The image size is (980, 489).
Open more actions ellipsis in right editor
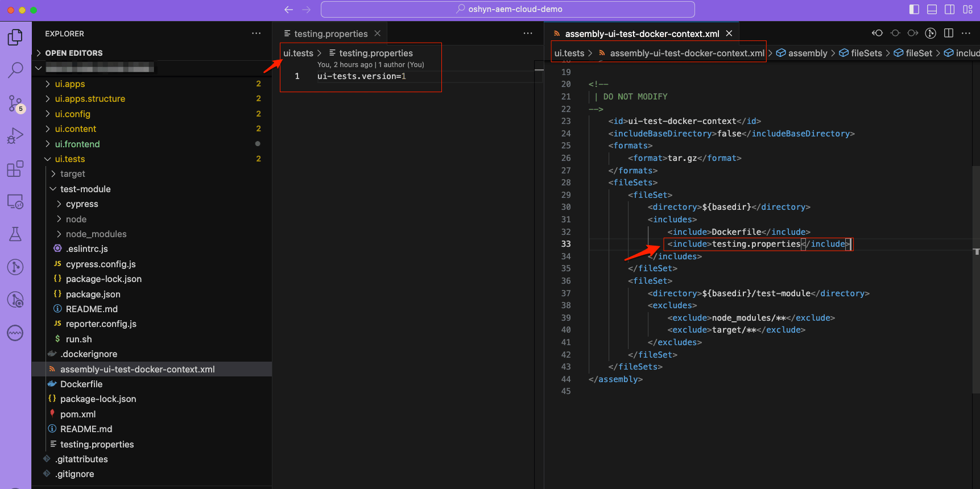[966, 33]
